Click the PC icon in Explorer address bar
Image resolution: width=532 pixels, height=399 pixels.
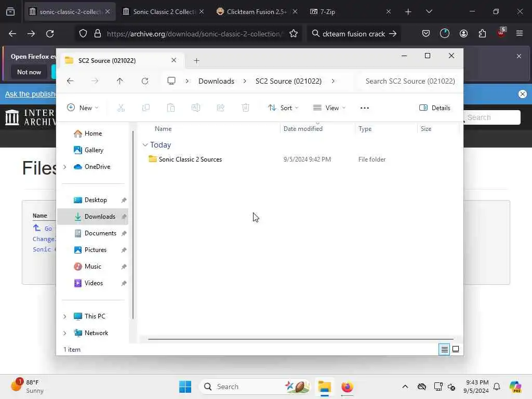point(171,81)
